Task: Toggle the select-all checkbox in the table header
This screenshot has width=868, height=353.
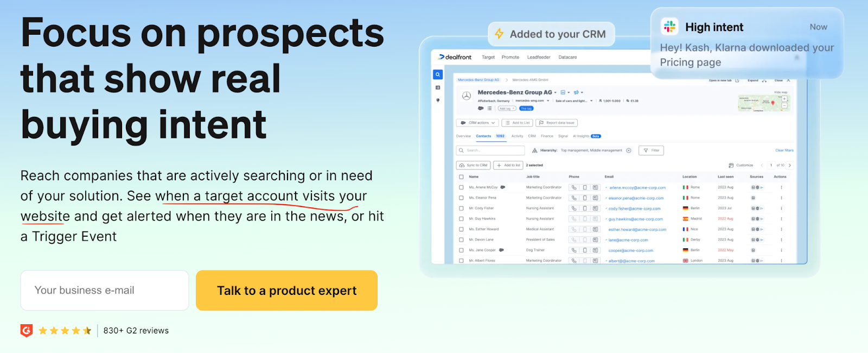Action: click(x=461, y=177)
